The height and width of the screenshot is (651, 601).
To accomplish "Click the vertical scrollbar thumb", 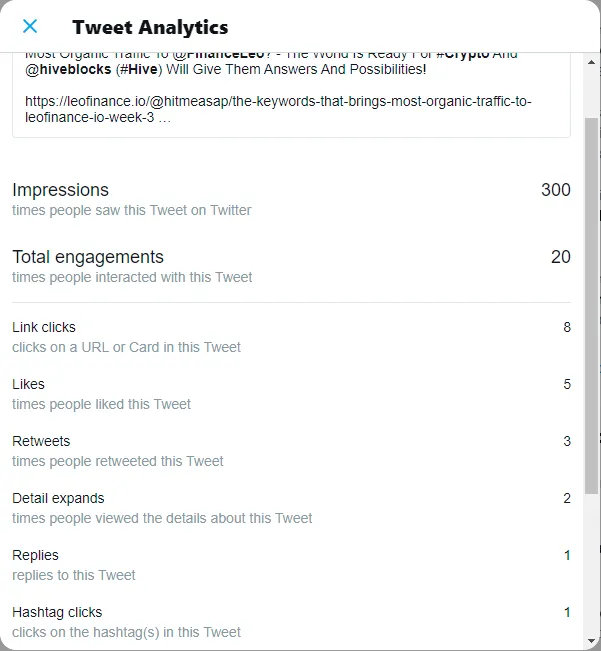I will point(591,306).
